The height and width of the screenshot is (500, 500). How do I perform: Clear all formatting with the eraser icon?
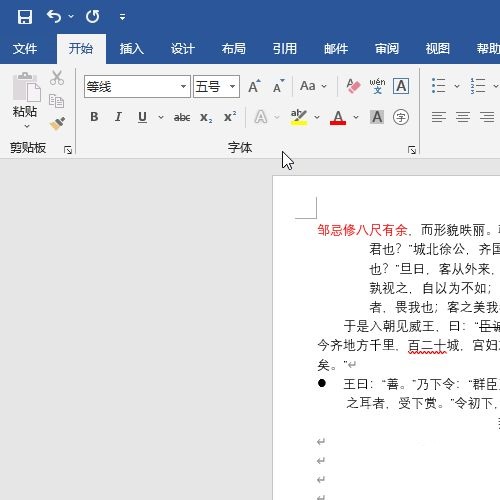coord(353,86)
